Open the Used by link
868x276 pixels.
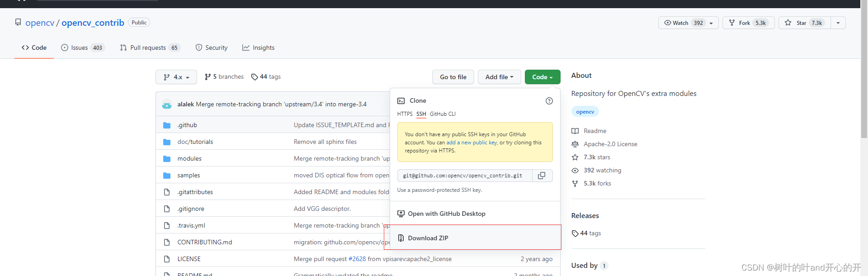point(590,266)
